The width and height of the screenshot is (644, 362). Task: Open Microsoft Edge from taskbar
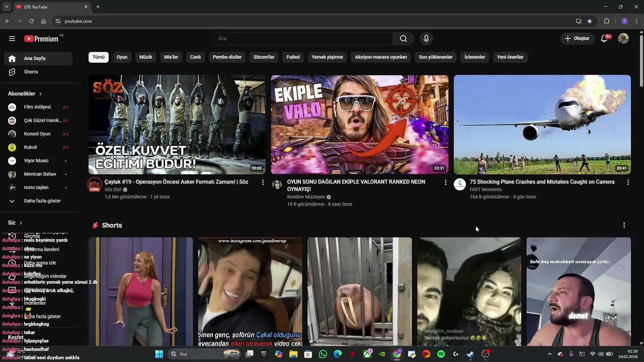click(338, 354)
